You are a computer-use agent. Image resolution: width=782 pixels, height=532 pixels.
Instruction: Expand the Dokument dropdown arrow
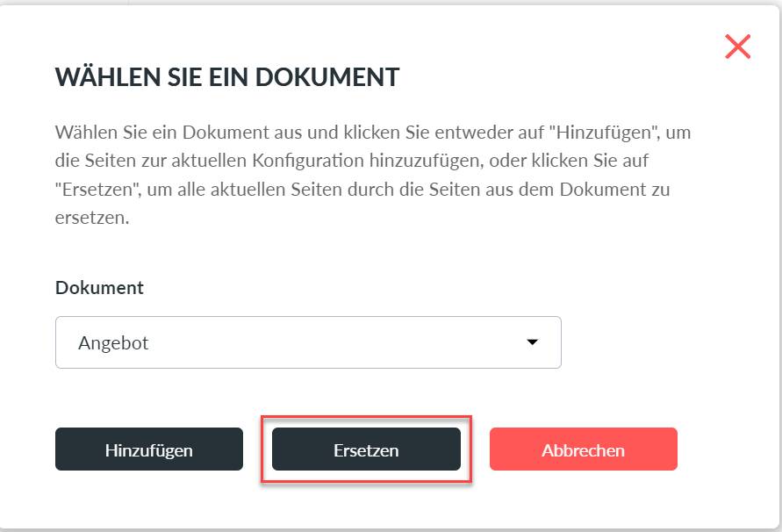[532, 342]
